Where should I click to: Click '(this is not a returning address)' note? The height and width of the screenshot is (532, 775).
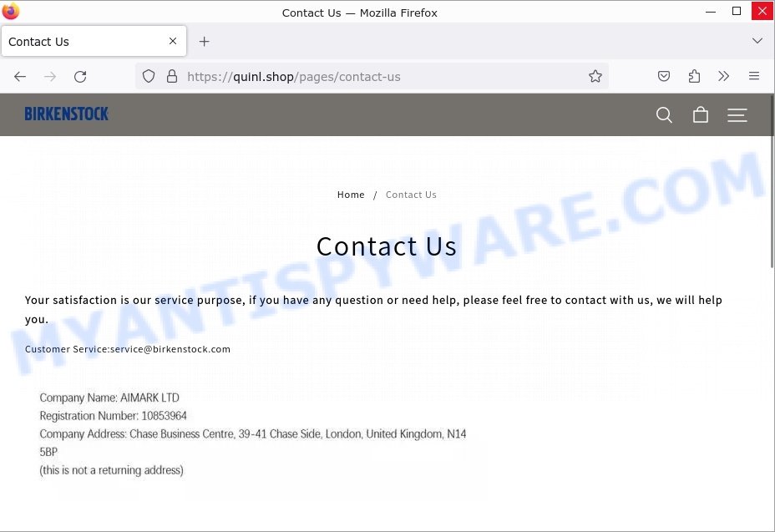(111, 470)
